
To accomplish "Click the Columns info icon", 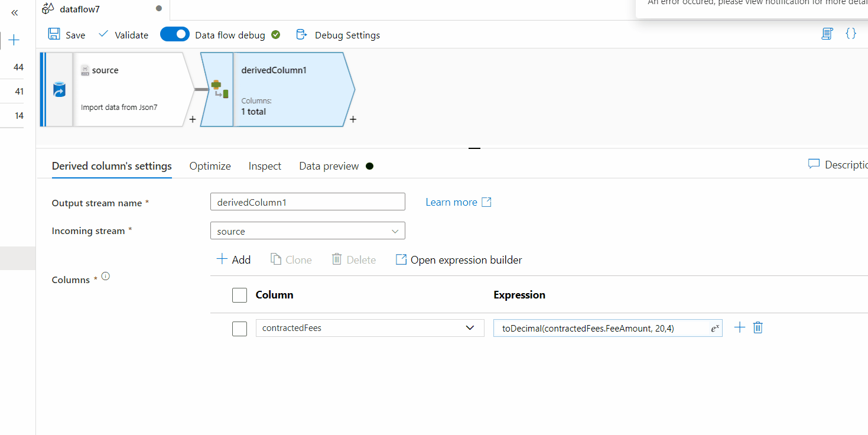I will (106, 276).
